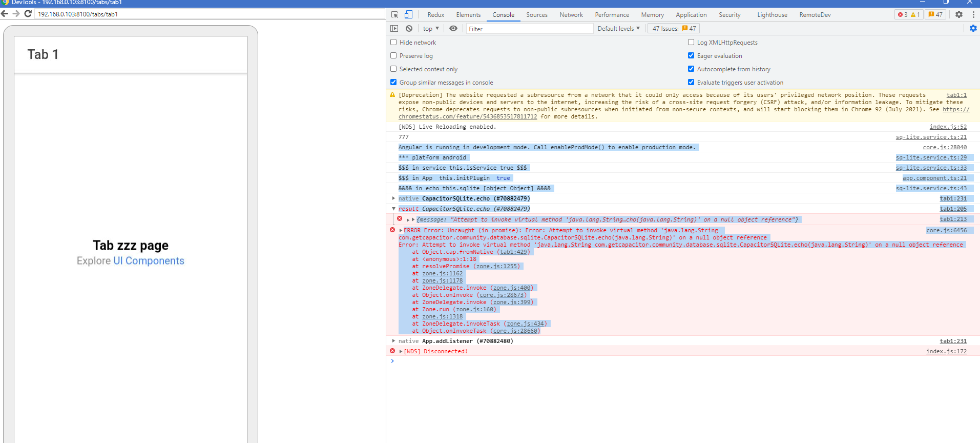Switch to the Elements tab
The height and width of the screenshot is (443, 980).
468,15
